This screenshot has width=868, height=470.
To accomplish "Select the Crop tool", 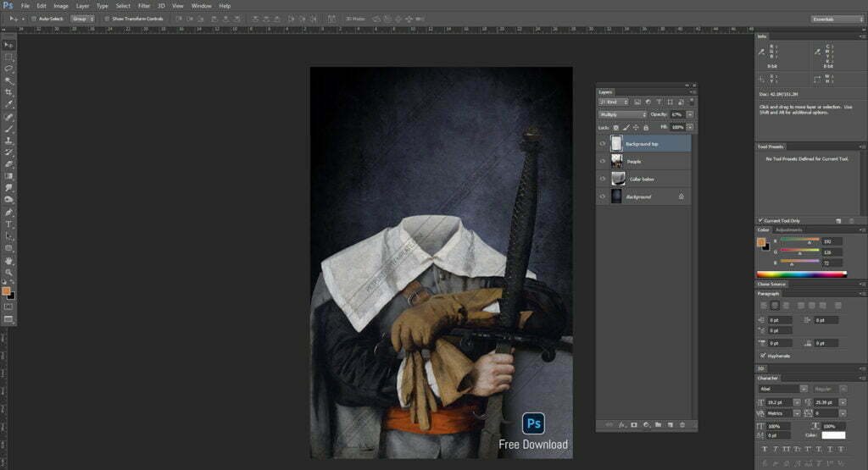I will 8,91.
